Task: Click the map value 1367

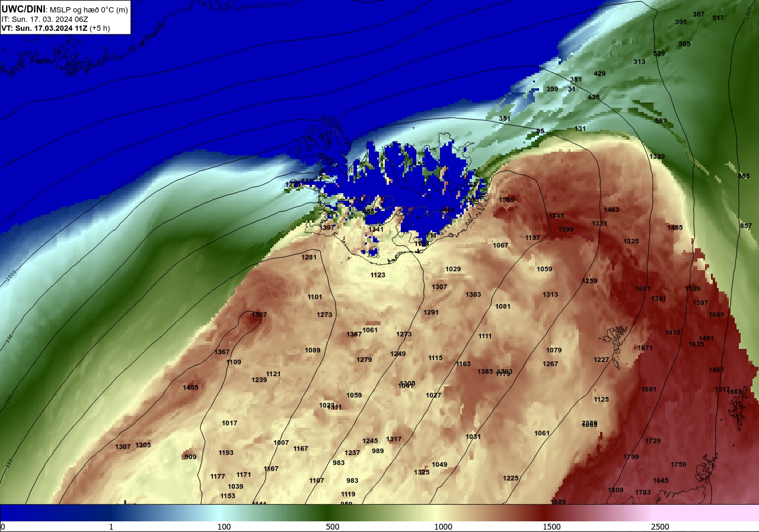Action: coord(222,352)
